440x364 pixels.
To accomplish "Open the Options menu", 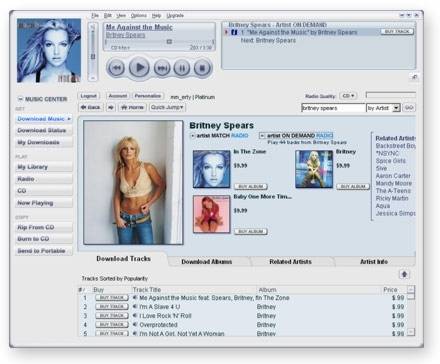I will tap(139, 15).
